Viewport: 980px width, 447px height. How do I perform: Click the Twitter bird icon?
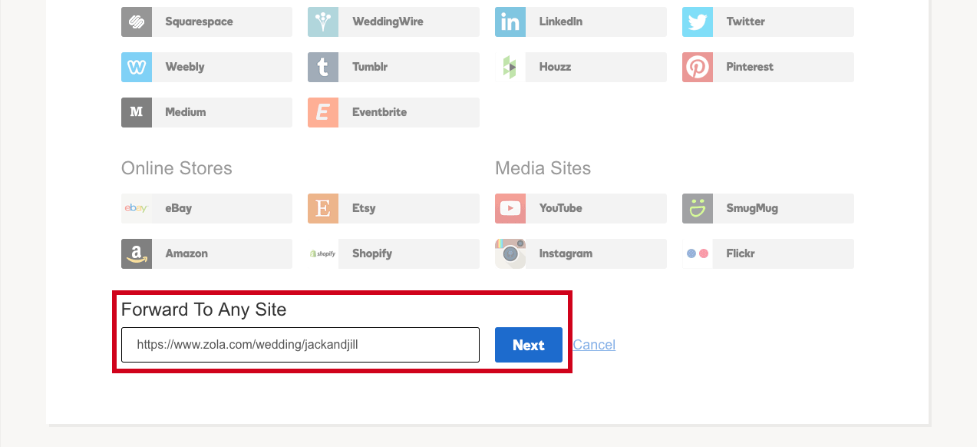coord(698,22)
